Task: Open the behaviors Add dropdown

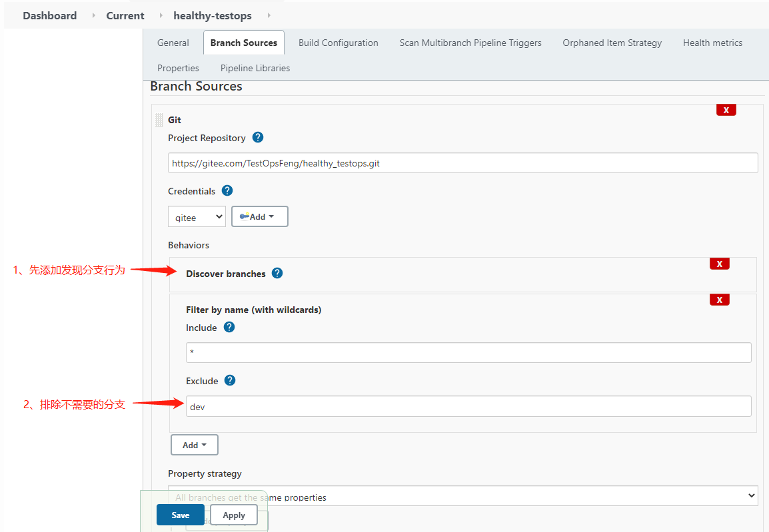Action: point(194,445)
